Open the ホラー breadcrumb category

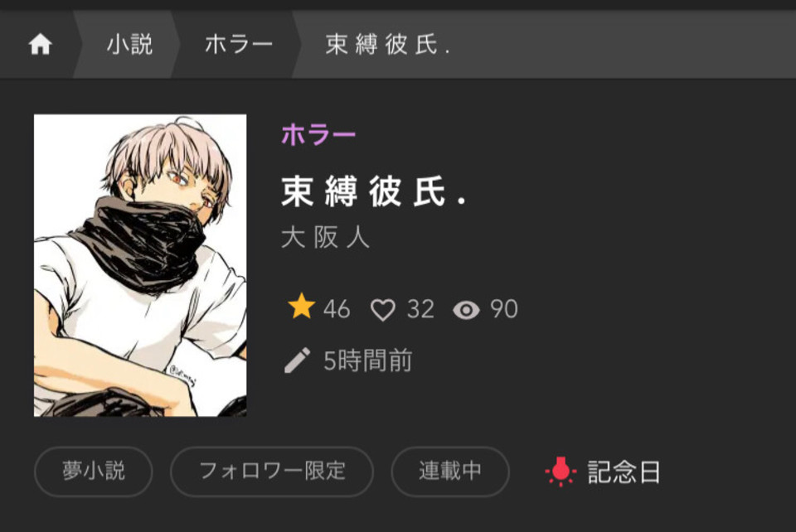click(239, 44)
